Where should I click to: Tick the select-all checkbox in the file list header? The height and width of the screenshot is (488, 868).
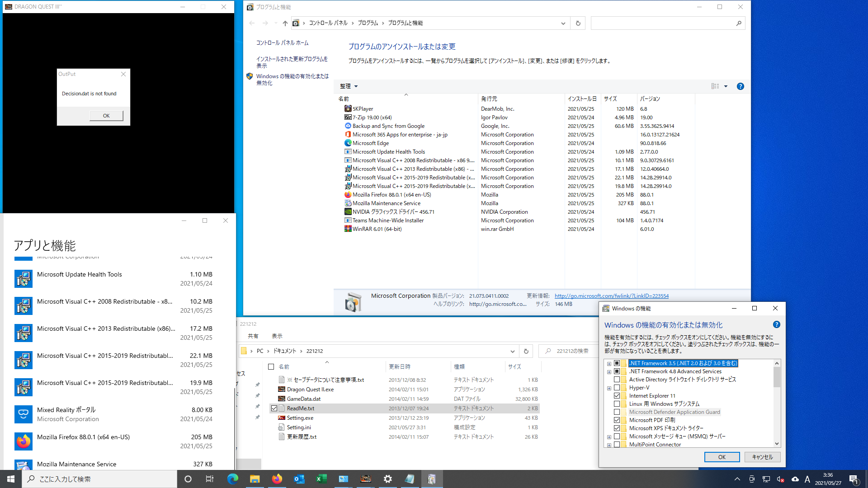tap(271, 367)
